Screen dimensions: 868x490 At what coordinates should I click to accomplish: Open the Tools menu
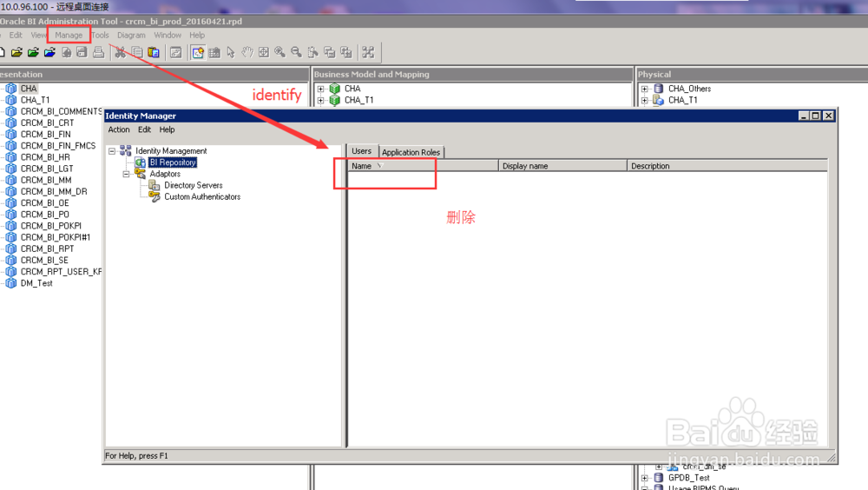(100, 35)
